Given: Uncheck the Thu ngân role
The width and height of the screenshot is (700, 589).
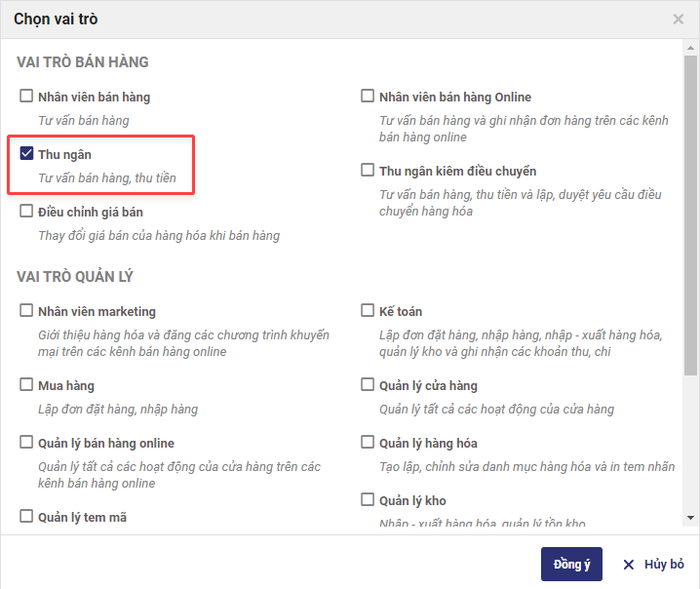Looking at the screenshot, I should (26, 154).
